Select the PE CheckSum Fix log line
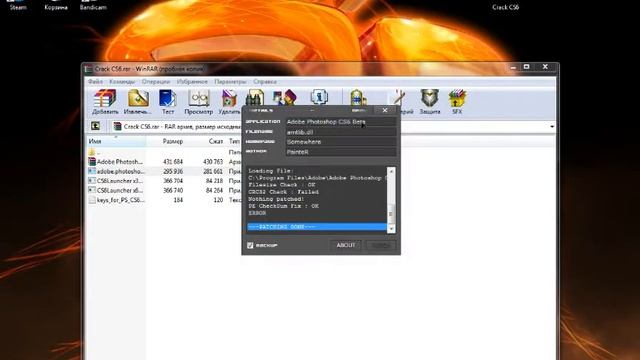Screen dimensions: 640x360 pyautogui.click(x=284, y=206)
